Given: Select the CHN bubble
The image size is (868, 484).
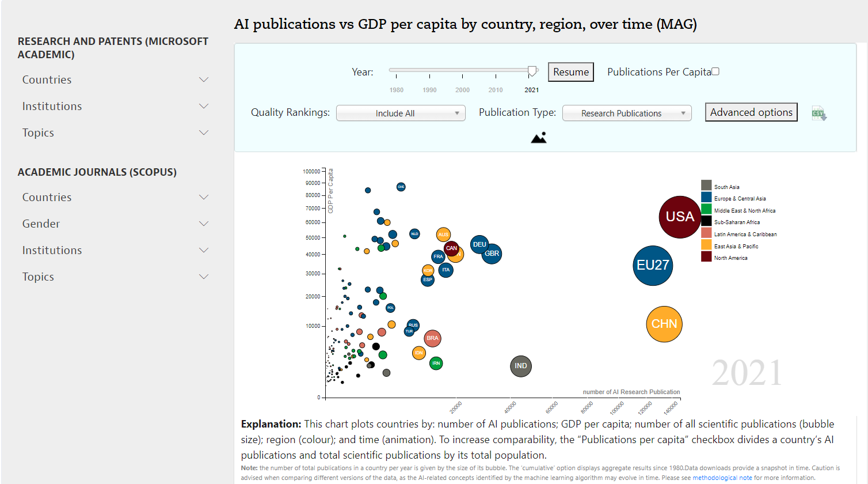Looking at the screenshot, I should click(x=664, y=324).
